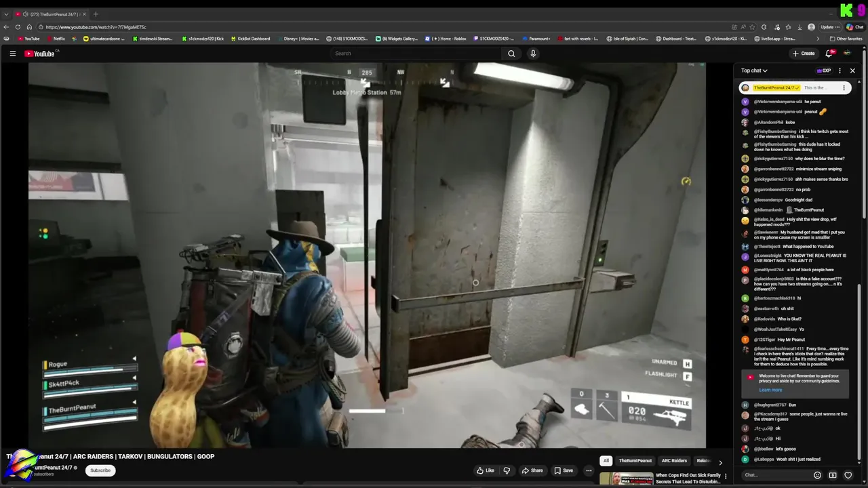Open Widgets Gallery bookmark
Viewport: 868px width, 488px height.
coord(397,39)
